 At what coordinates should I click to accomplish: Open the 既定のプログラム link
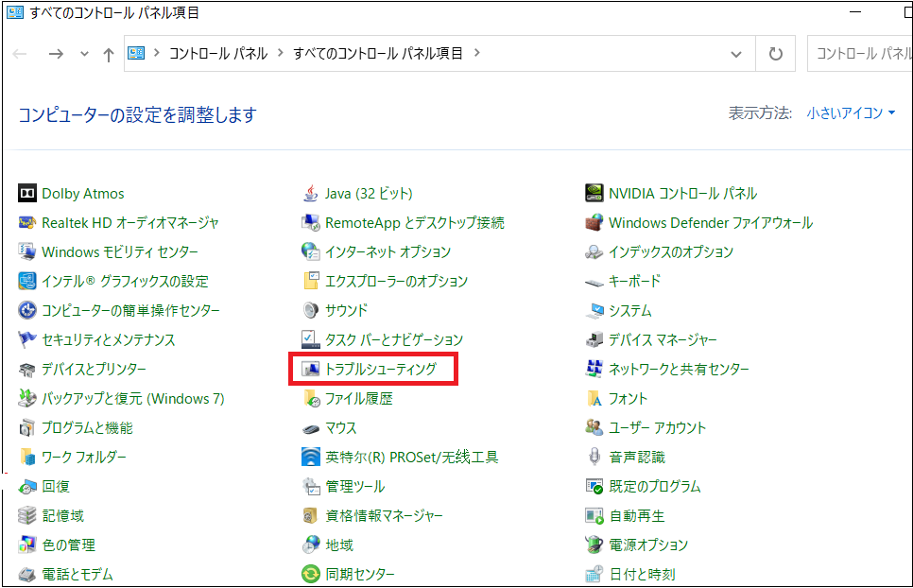(x=654, y=487)
